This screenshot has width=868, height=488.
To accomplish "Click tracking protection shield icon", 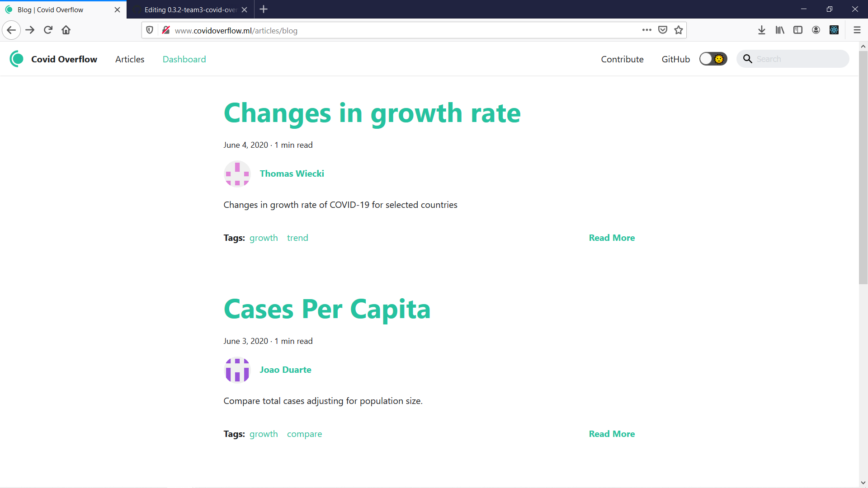I will click(150, 30).
